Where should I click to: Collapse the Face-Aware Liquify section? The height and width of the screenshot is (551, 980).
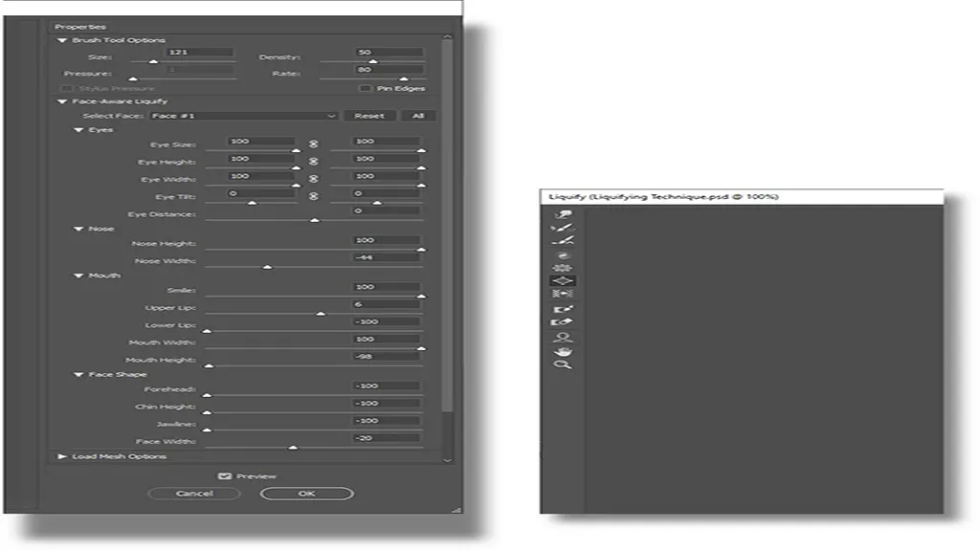click(x=62, y=101)
